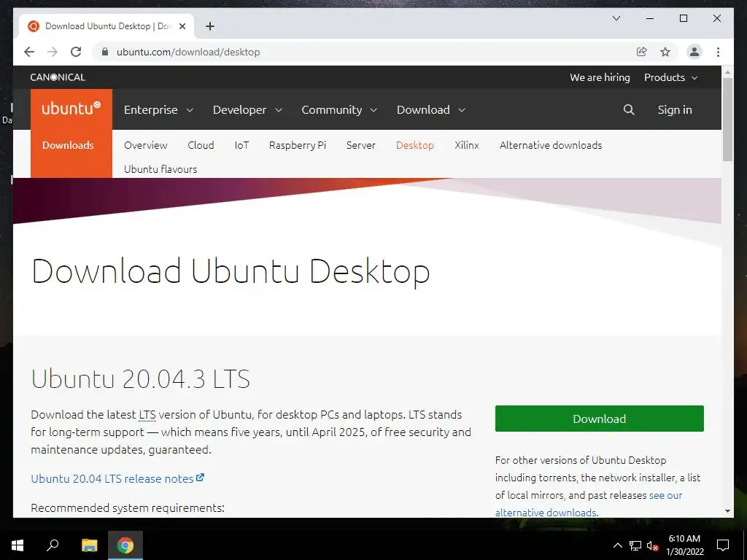
Task: Select the Desktop tab
Action: coord(414,145)
